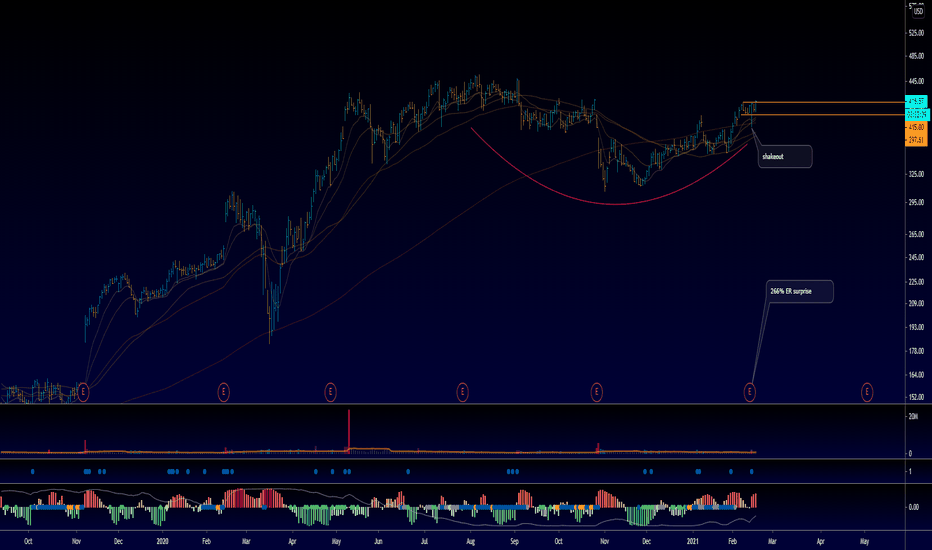Click the 0.00 oscillator axis label
The height and width of the screenshot is (550, 932).
click(914, 507)
